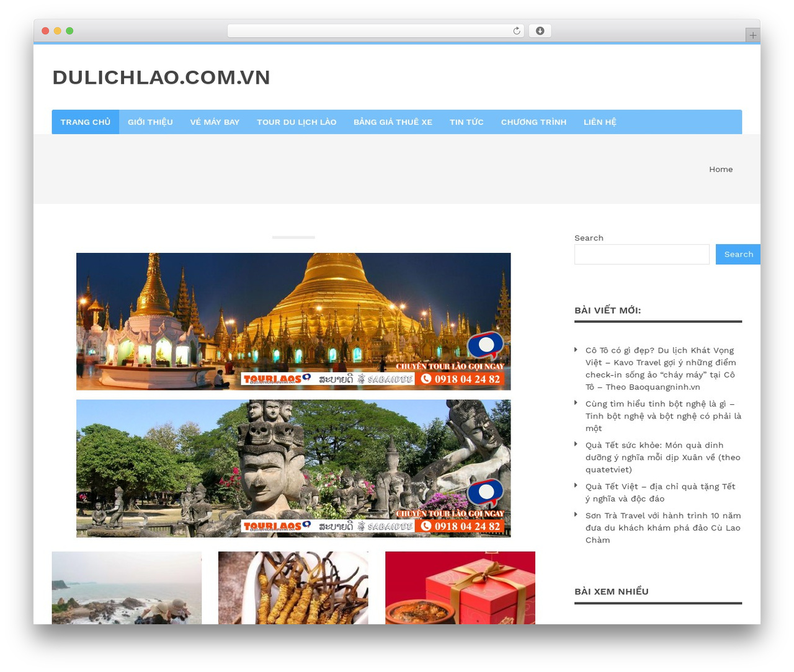Open CHƯƠNG TRÌNH menu item
Screen dimensions: 794x672
533,122
